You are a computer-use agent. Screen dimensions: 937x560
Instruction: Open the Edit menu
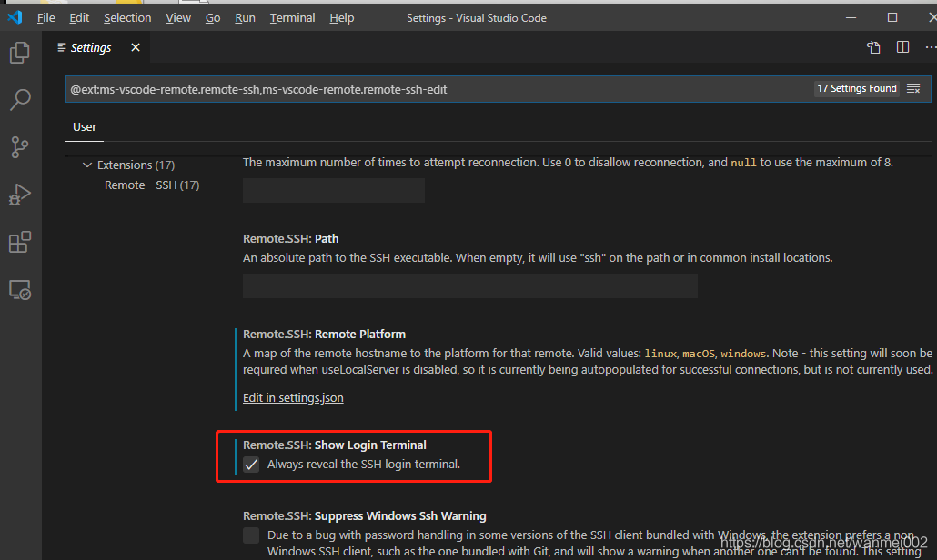click(79, 18)
